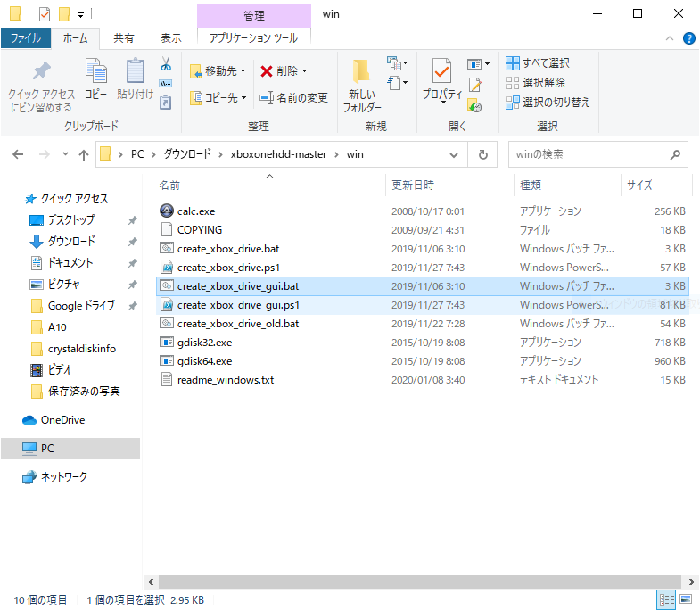Click xboxonehdd-master in breadcrumb path
Screen dimensions: 700x611
278,154
